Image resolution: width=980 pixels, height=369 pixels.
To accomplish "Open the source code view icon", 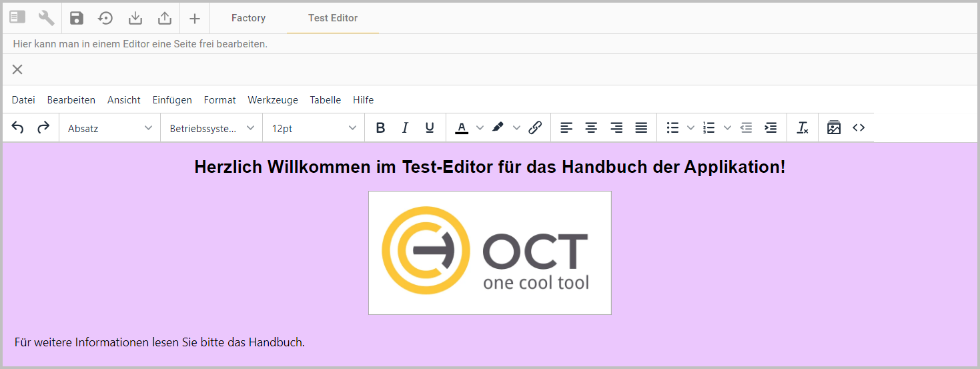I will [859, 128].
